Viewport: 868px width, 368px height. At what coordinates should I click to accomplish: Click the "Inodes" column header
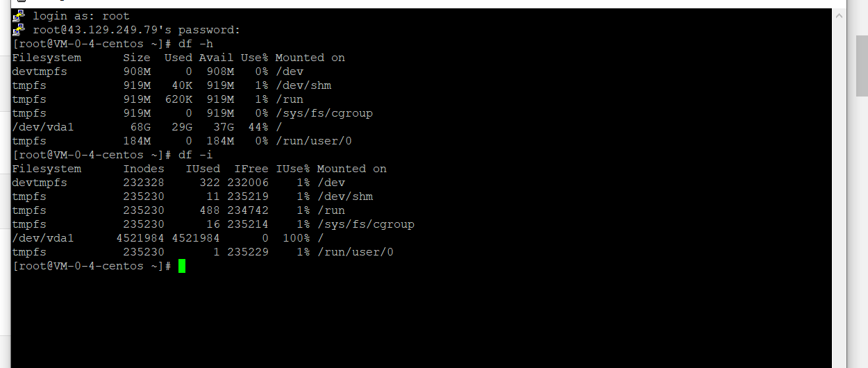click(x=144, y=169)
